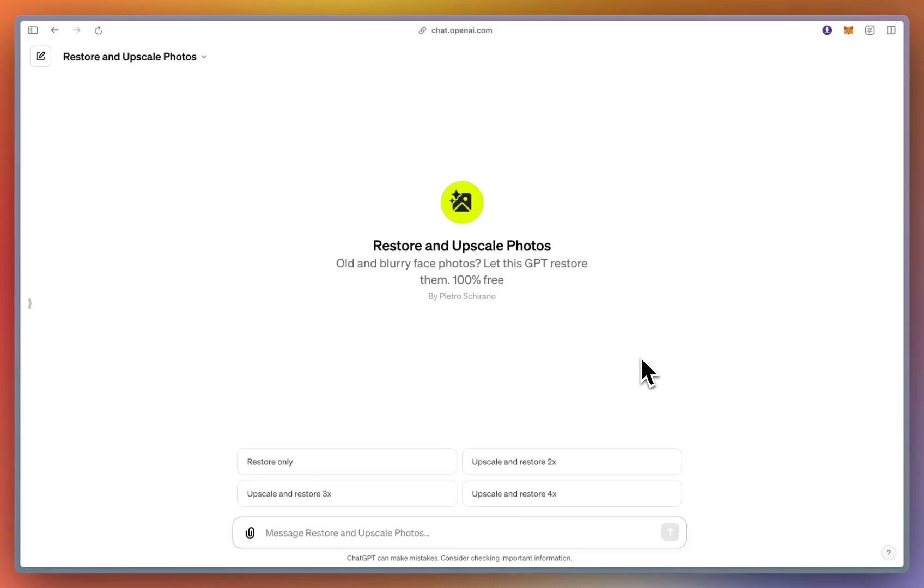The width and height of the screenshot is (924, 588).
Task: Click the 'Old and blurry face photos' description
Action: click(462, 272)
